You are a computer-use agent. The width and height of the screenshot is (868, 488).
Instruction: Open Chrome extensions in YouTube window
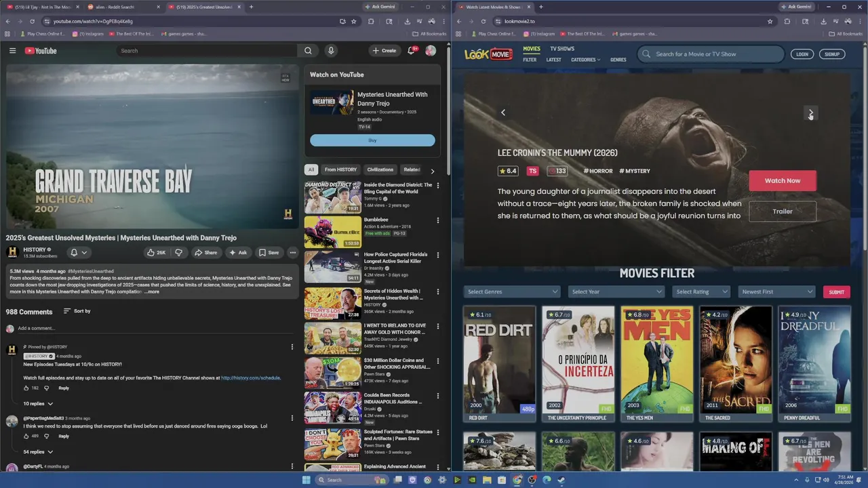371,21
